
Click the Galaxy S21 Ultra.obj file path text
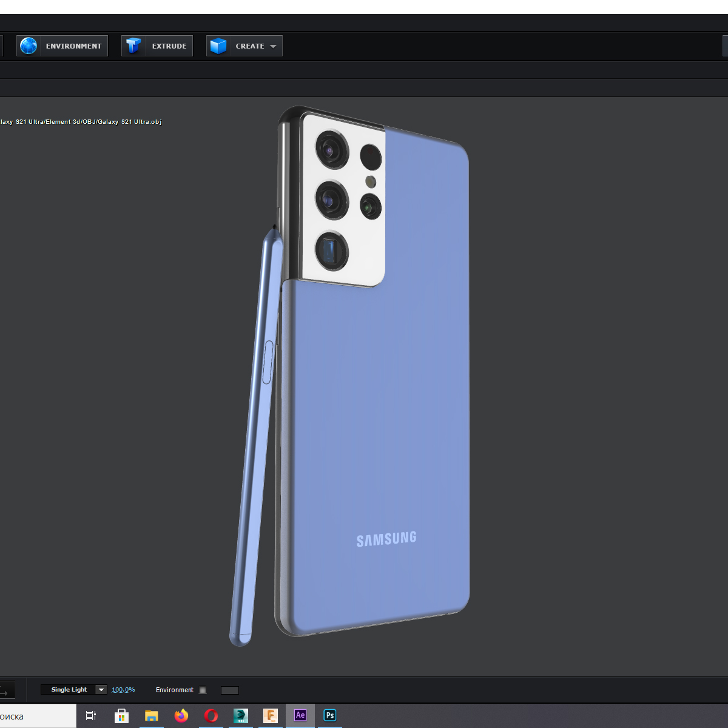(x=81, y=122)
